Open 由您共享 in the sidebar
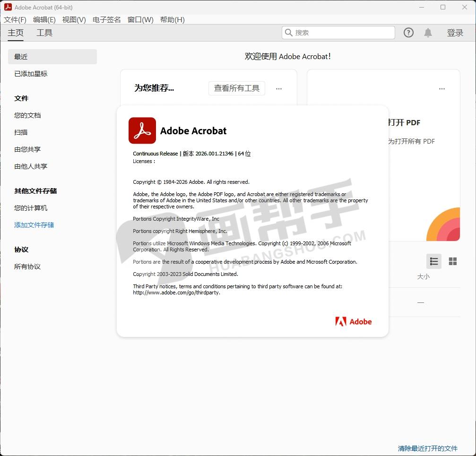476x456 pixels. click(27, 149)
